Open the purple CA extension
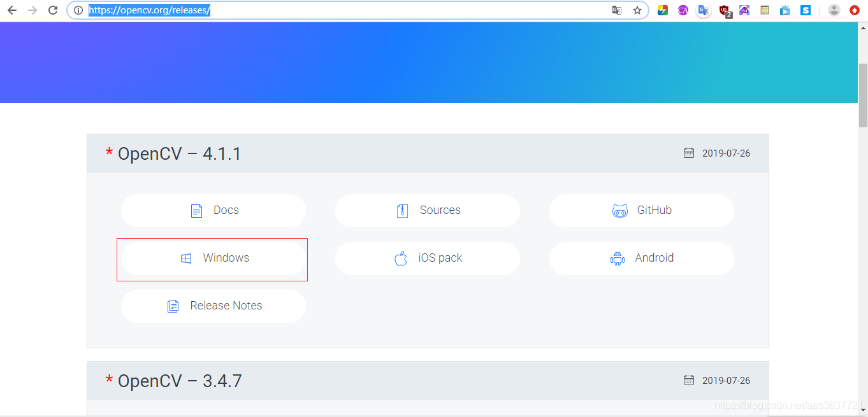 pos(683,10)
